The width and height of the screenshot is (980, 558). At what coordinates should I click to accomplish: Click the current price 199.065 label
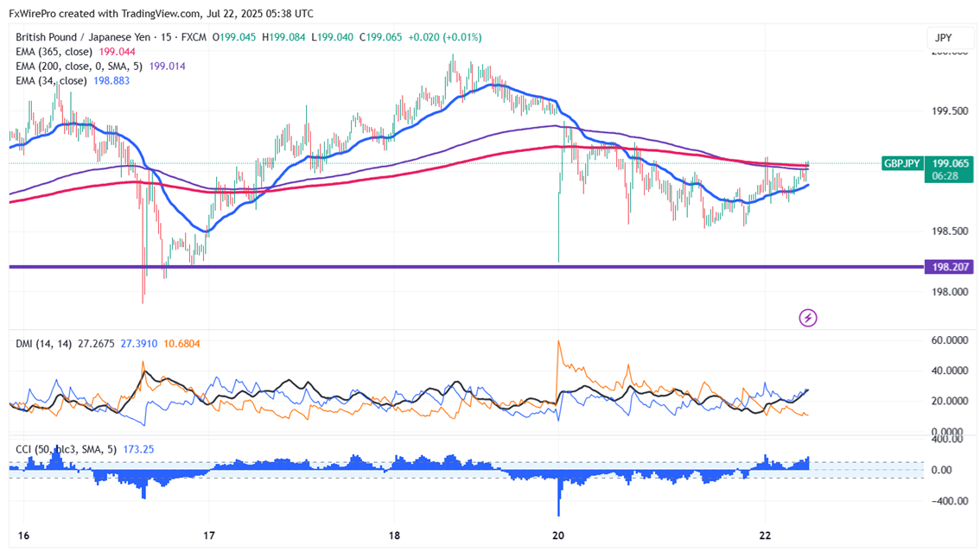point(950,163)
